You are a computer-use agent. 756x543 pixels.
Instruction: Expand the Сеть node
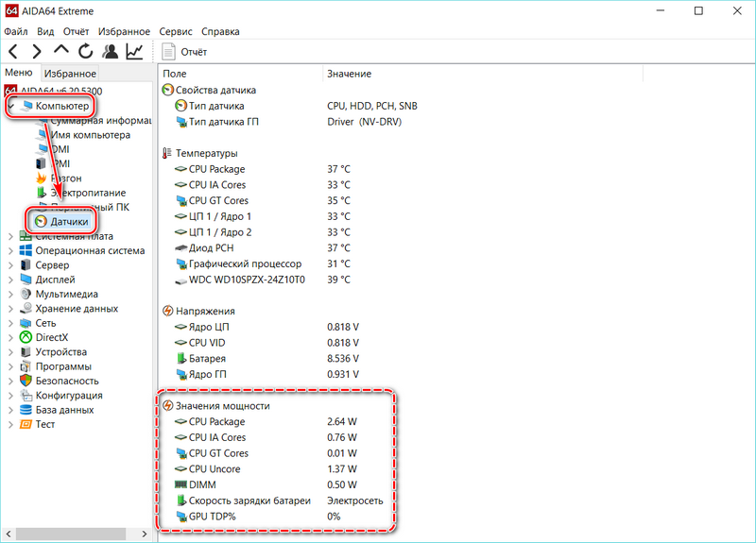tap(10, 323)
